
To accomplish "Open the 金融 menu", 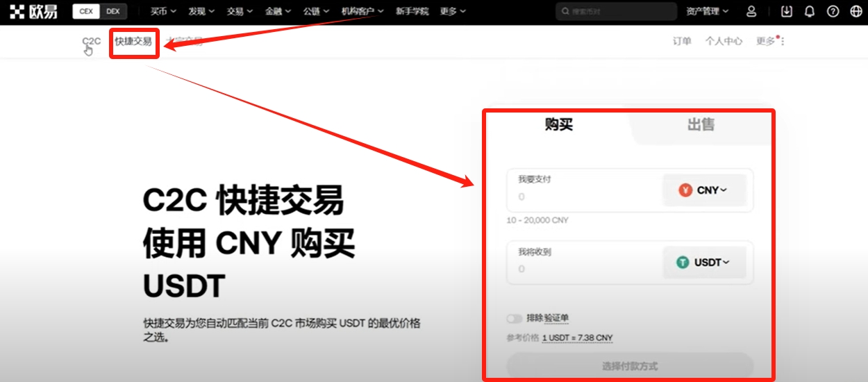I will pyautogui.click(x=278, y=11).
